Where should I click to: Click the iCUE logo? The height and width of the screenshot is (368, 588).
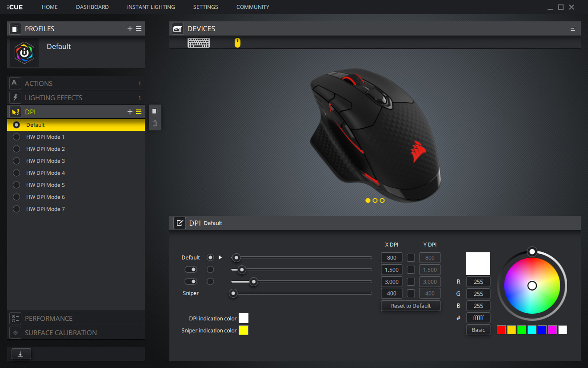coord(15,7)
